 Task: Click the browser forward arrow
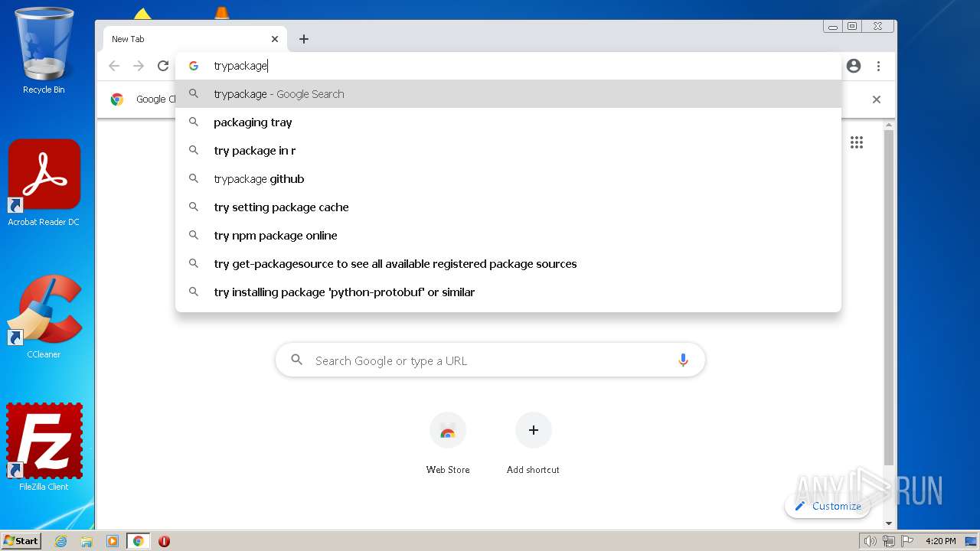pos(139,66)
